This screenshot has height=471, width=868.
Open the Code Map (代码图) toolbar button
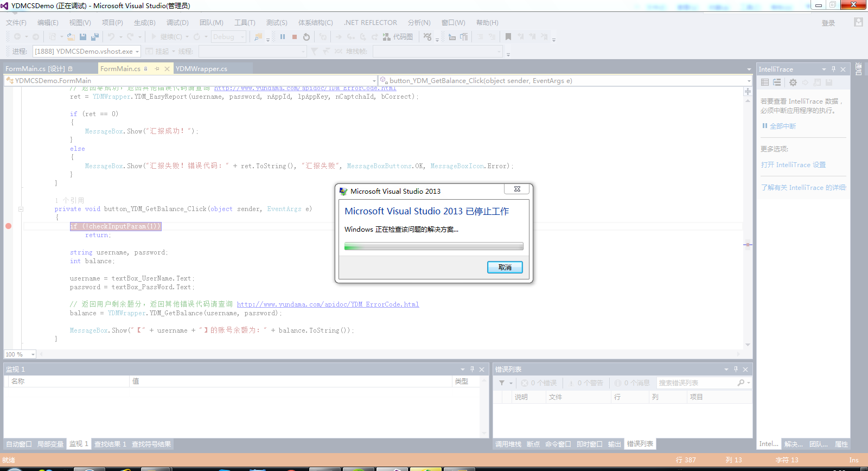(x=398, y=37)
